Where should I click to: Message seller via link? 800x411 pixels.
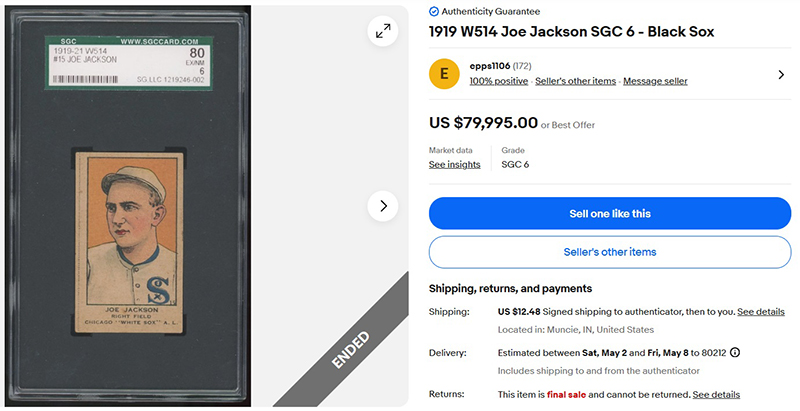pyautogui.click(x=655, y=81)
